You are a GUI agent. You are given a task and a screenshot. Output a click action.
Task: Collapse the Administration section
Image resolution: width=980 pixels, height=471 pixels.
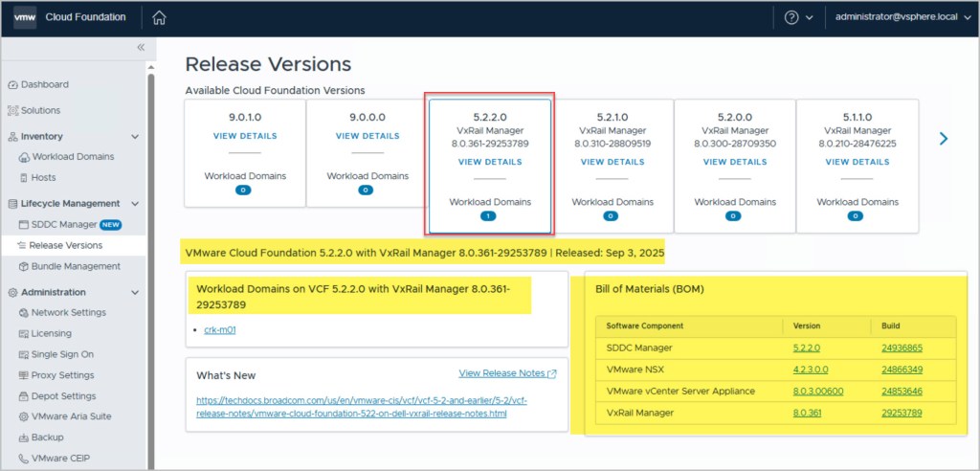(135, 293)
